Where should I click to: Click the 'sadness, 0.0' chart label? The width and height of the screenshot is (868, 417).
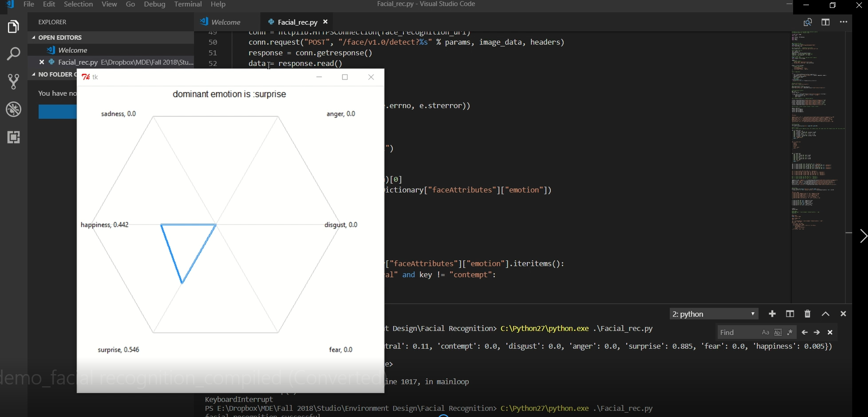click(119, 114)
